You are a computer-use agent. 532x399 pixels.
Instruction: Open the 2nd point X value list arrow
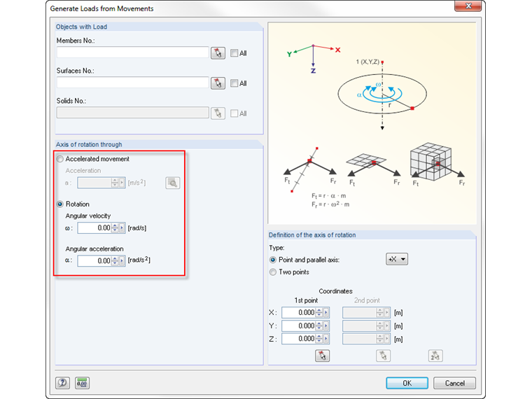[387, 312]
